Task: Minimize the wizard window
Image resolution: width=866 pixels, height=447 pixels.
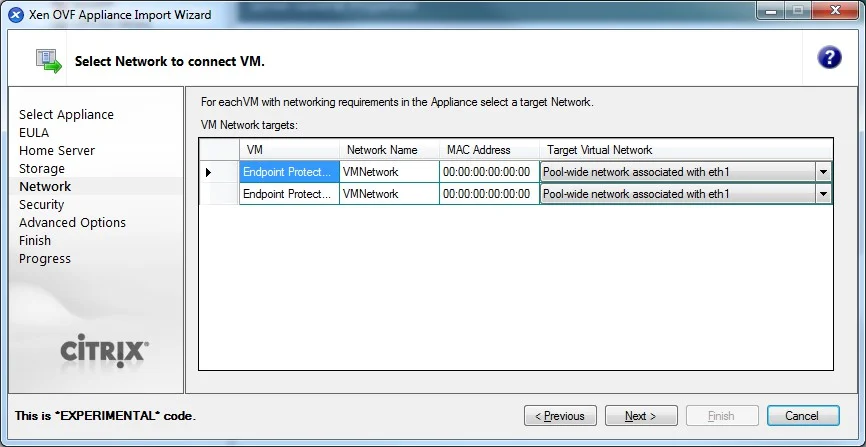Action: point(771,12)
